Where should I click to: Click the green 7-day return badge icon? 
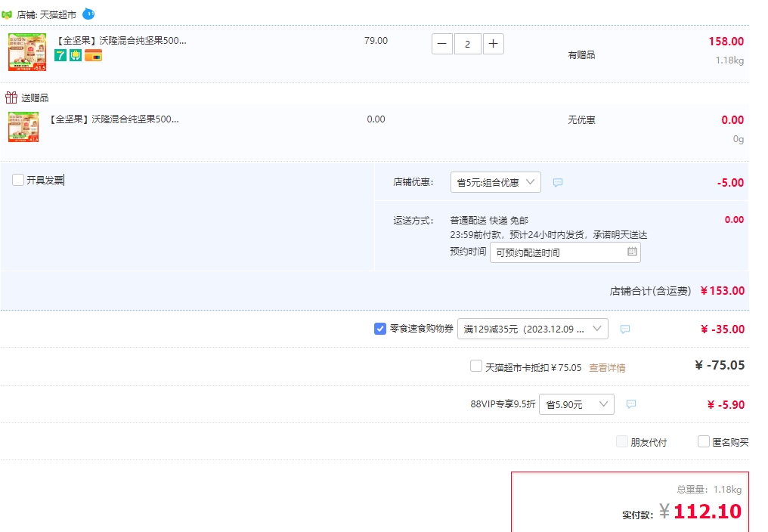coord(60,55)
